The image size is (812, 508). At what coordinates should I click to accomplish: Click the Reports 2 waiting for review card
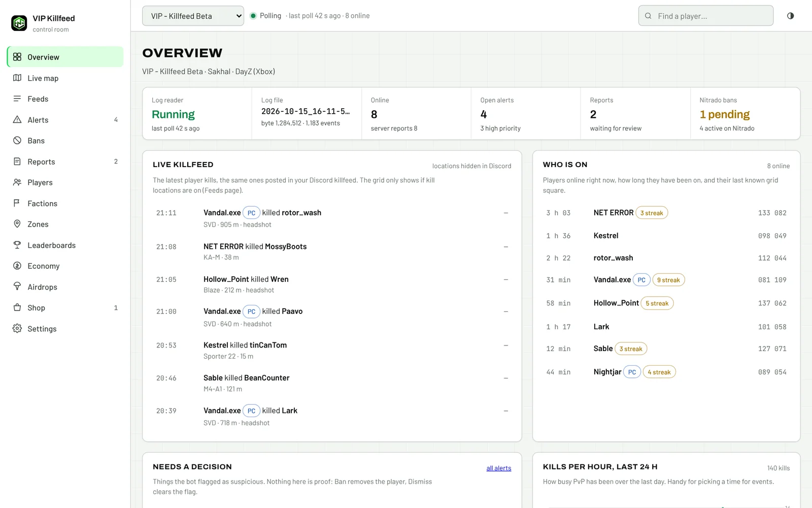click(x=635, y=114)
